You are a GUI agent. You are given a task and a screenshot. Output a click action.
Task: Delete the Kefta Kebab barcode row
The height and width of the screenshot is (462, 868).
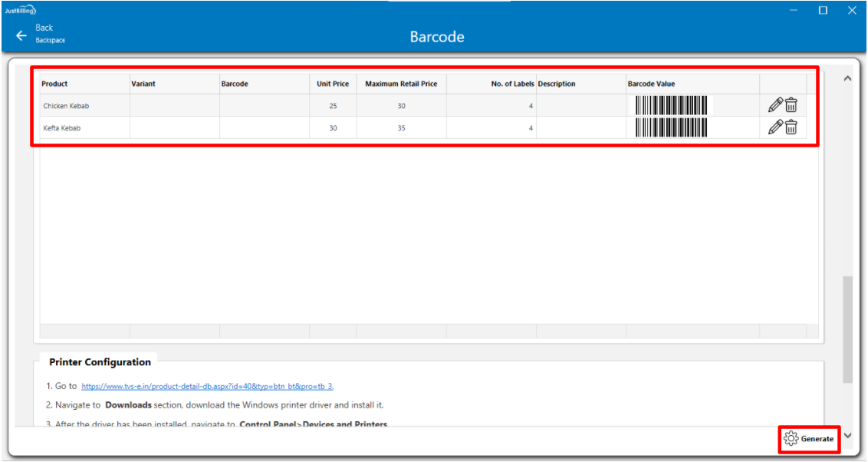(791, 127)
